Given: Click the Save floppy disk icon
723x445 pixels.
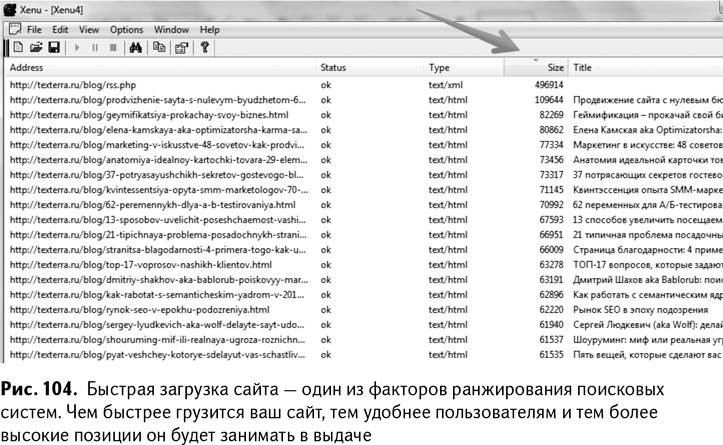Looking at the screenshot, I should [x=54, y=47].
